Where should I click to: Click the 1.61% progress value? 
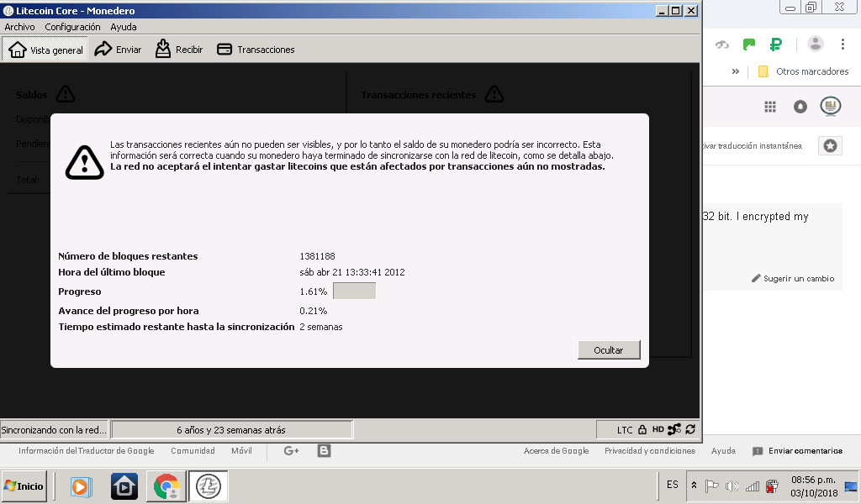[314, 291]
